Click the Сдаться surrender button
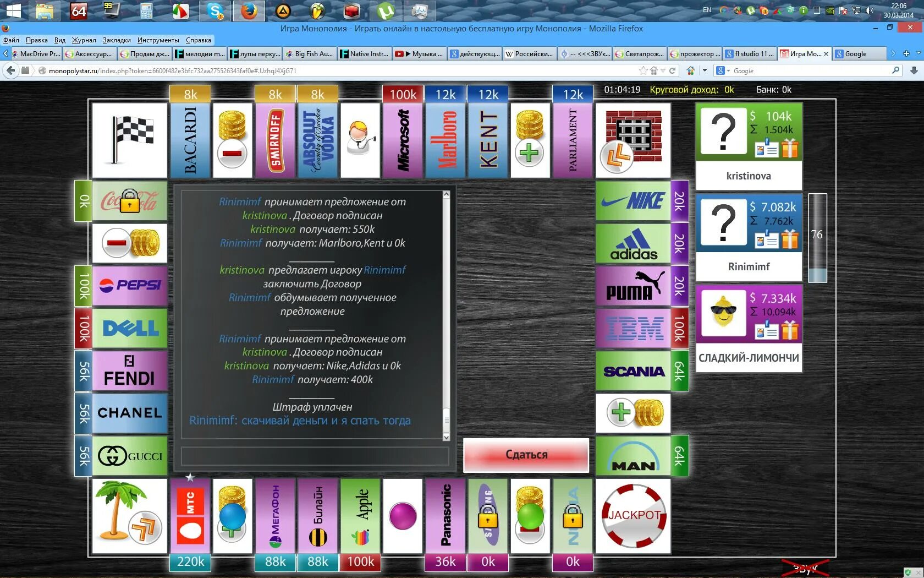Viewport: 924px width, 578px height. (526, 455)
